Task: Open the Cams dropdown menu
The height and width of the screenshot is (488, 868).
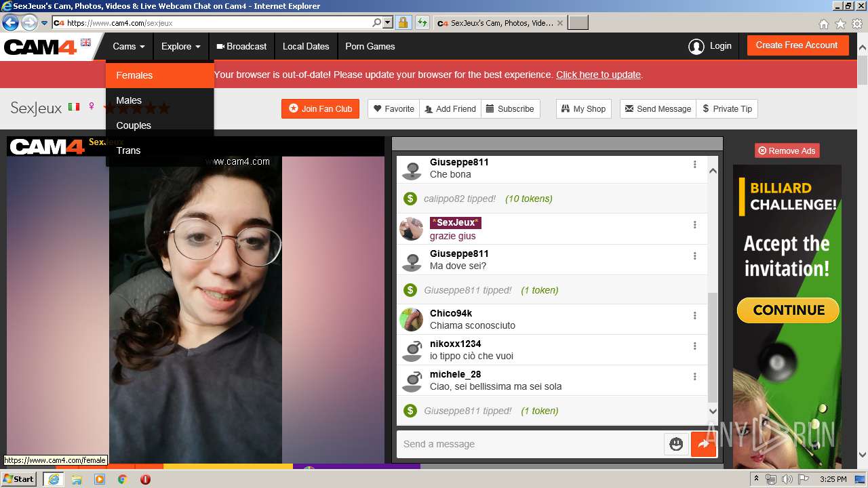Action: tap(129, 46)
